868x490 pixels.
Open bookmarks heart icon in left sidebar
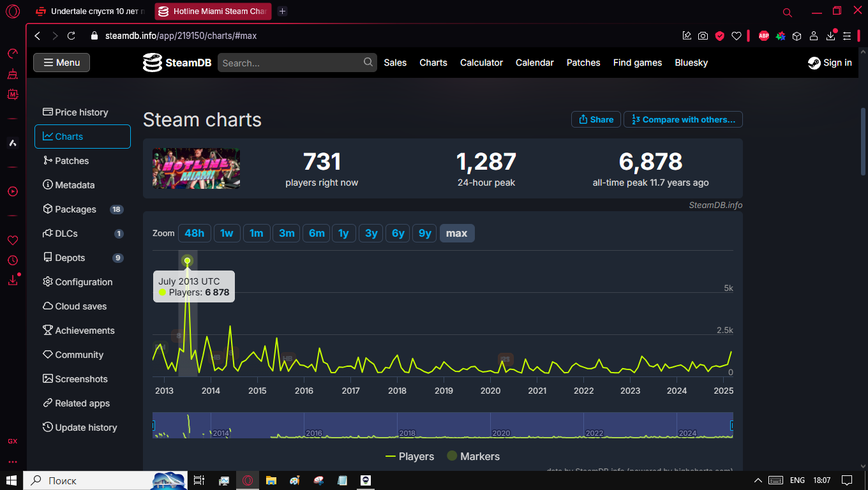click(x=13, y=241)
